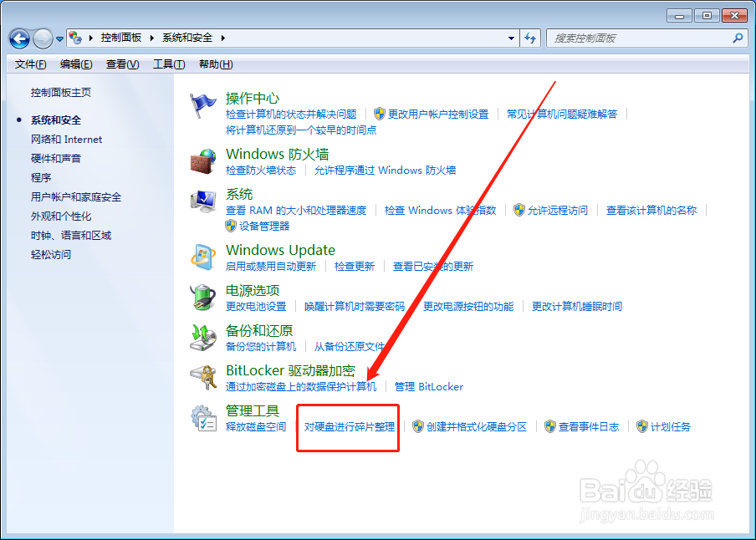This screenshot has width=756, height=540.
Task: Open 管理 BitLocker link
Action: [429, 387]
